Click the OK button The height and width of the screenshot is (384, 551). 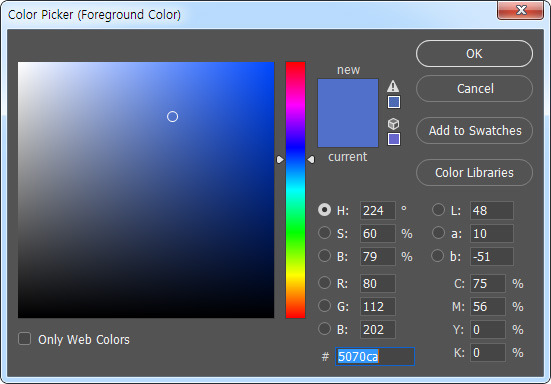coord(474,54)
